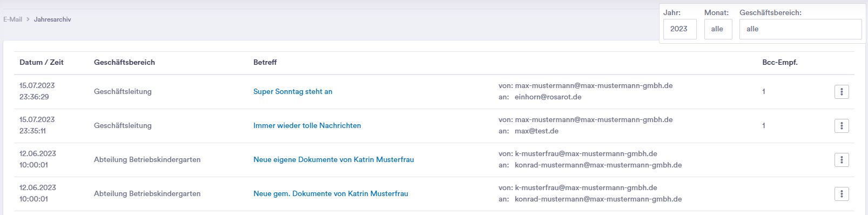Viewport: 868px width, 215px height.
Task: Open the email Super Sonntag steht an
Action: coord(293,92)
